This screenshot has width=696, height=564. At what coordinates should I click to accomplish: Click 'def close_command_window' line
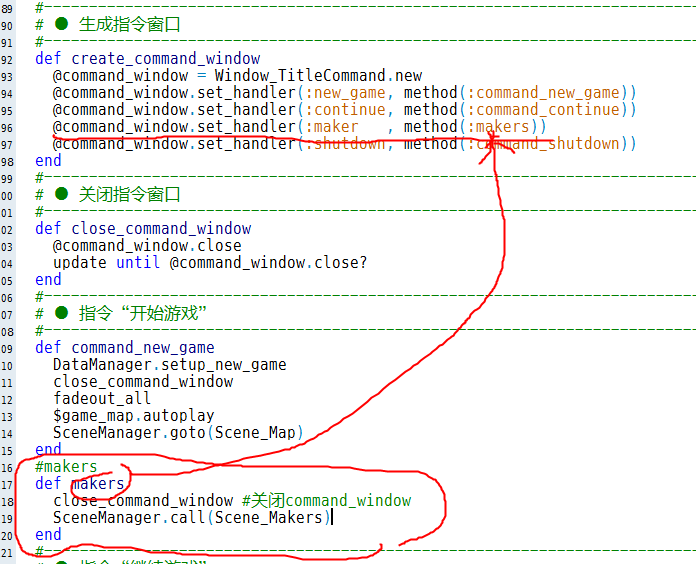click(x=143, y=229)
